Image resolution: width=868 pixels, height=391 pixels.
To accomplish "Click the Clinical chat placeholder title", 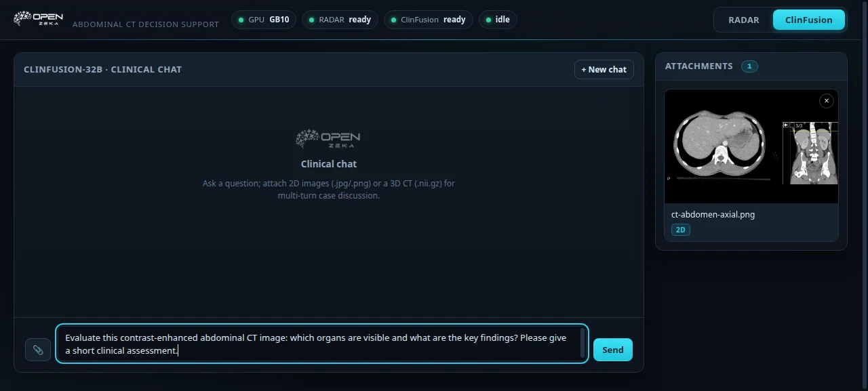I will 329,164.
